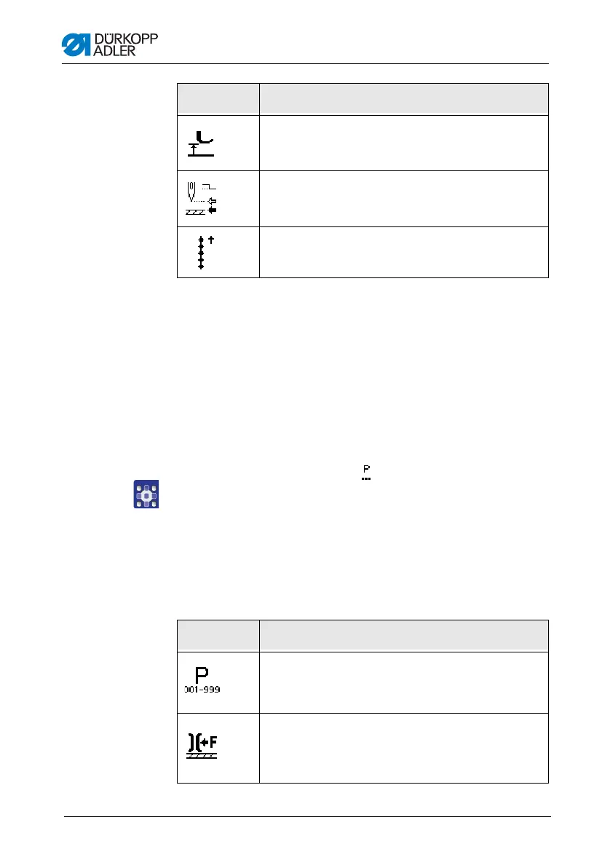Select the vertical stitch seam icon
The image size is (610, 868).
click(x=205, y=252)
